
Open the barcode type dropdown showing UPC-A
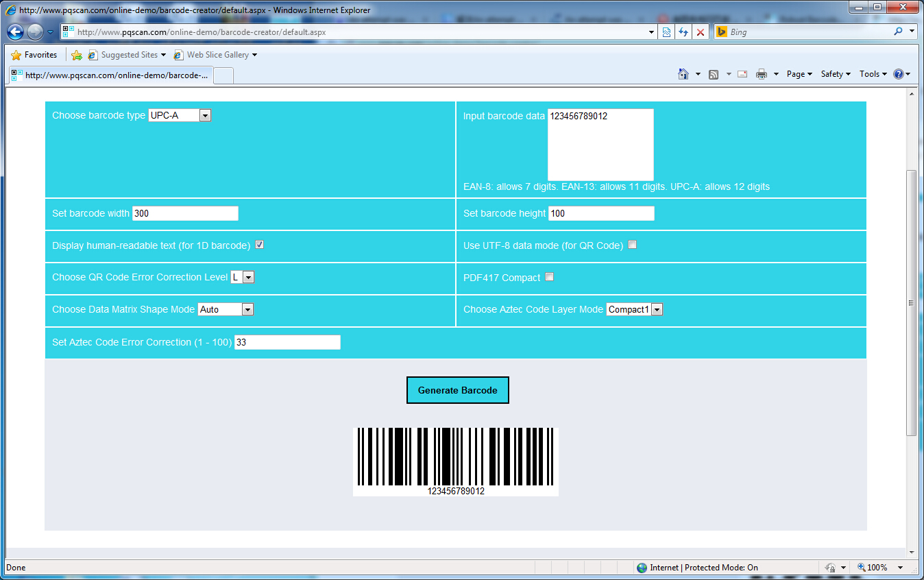point(180,115)
